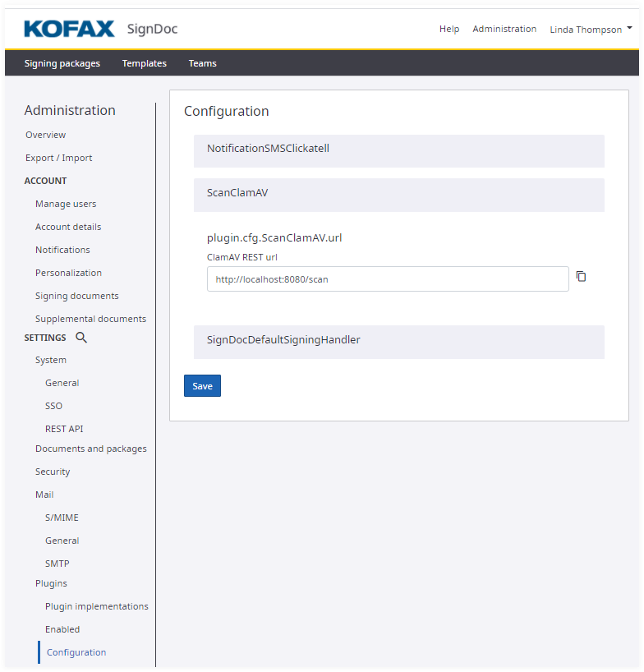Switch to the Templates tab

(x=144, y=63)
